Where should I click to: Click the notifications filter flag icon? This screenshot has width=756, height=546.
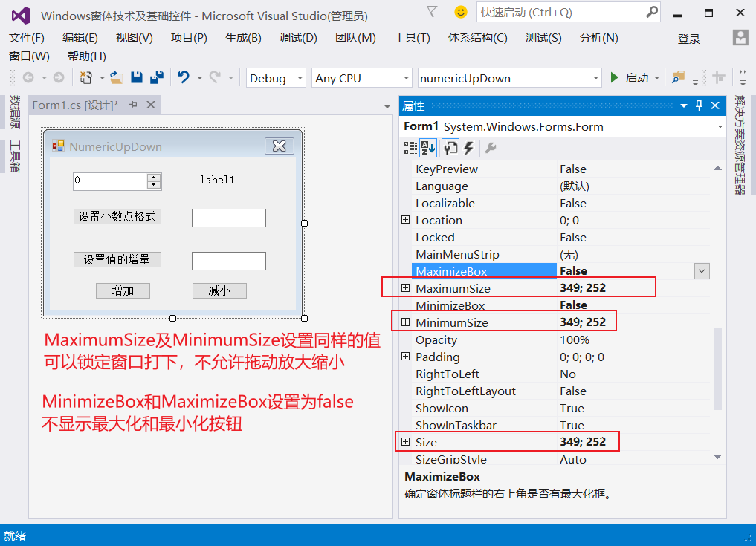tap(432, 12)
